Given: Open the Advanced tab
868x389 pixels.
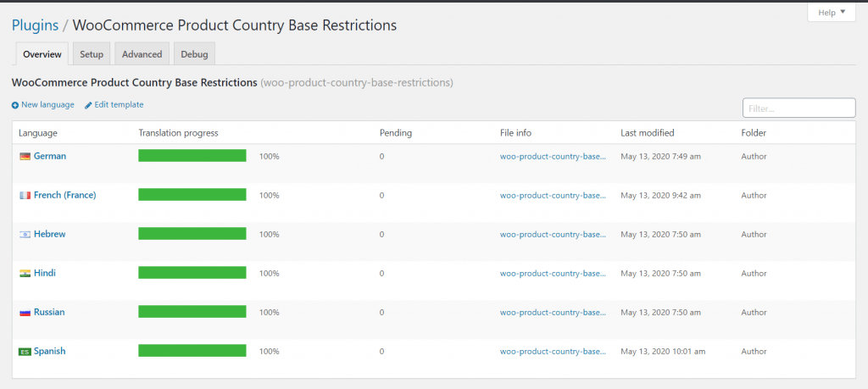Looking at the screenshot, I should [x=142, y=54].
